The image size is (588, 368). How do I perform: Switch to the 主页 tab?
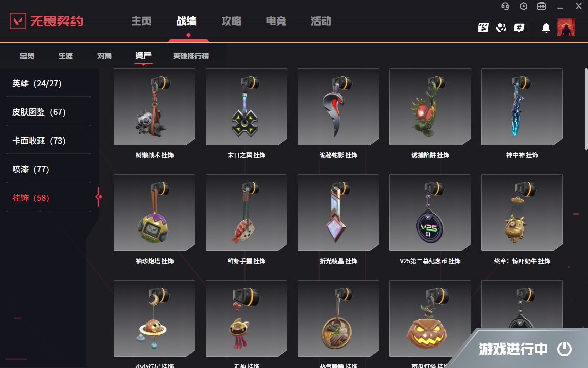(141, 21)
